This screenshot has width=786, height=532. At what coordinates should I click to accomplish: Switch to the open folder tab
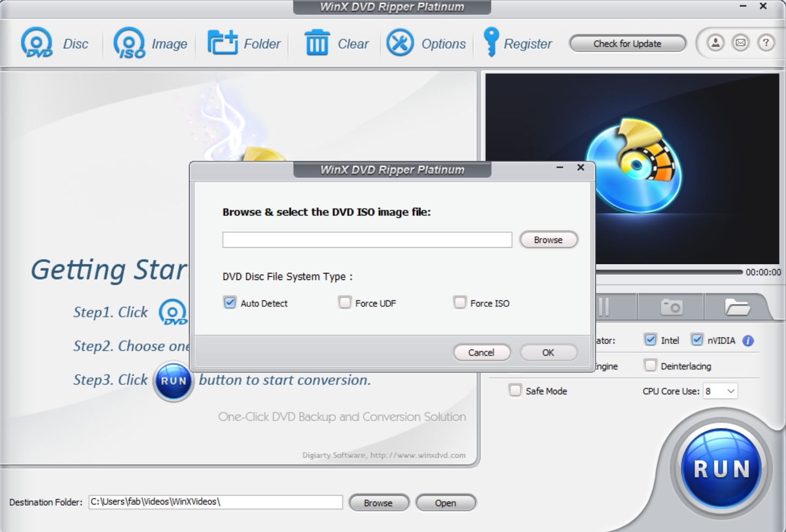[x=739, y=307]
